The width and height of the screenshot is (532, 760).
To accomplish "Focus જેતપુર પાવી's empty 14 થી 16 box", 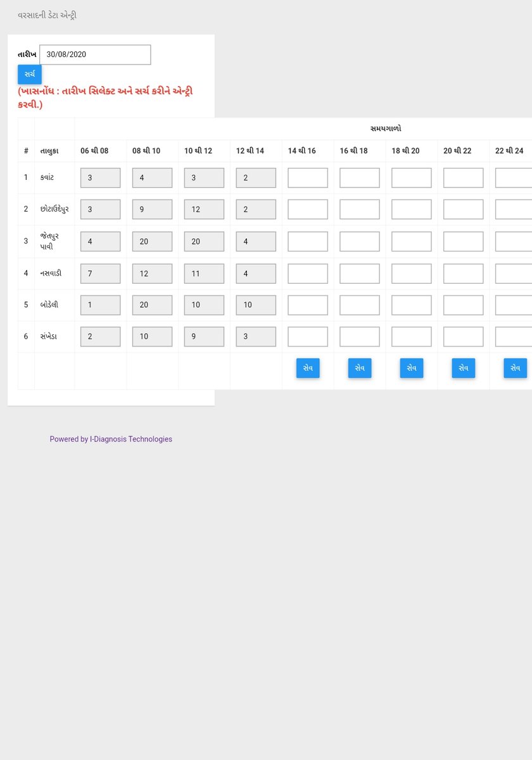I will pyautogui.click(x=308, y=241).
